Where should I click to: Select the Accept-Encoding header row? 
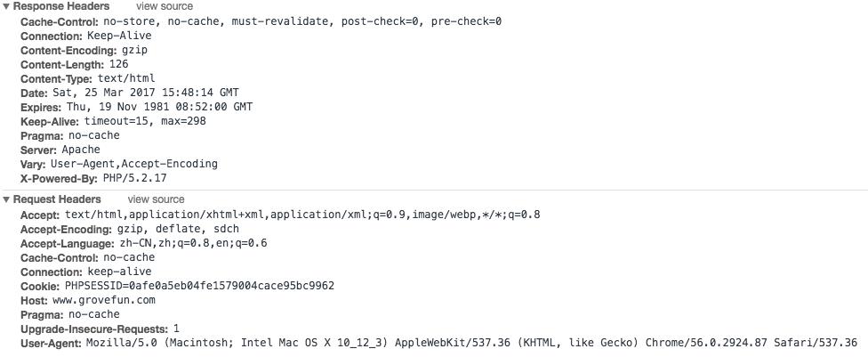tap(130, 229)
